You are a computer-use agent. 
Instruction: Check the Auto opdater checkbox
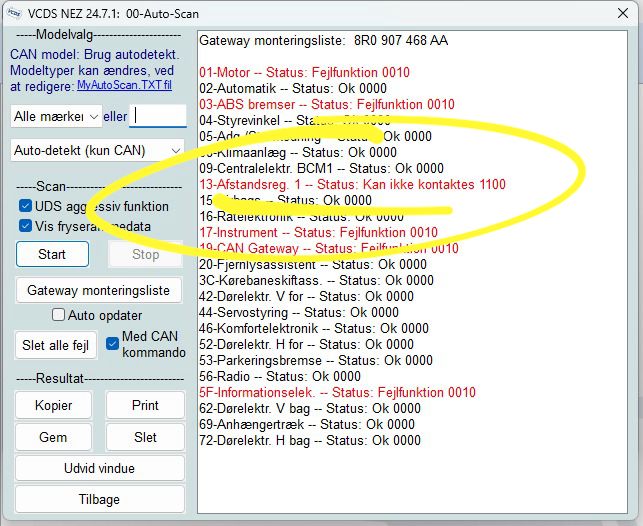point(59,315)
